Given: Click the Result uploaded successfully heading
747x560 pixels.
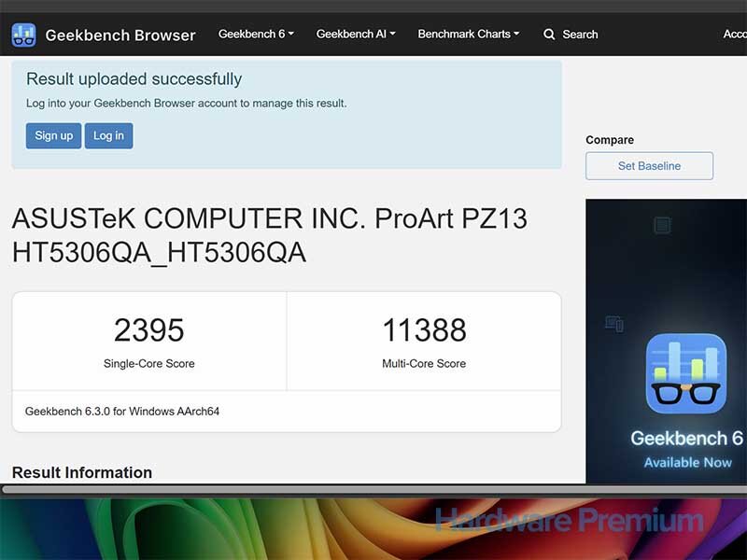Looking at the screenshot, I should (134, 79).
